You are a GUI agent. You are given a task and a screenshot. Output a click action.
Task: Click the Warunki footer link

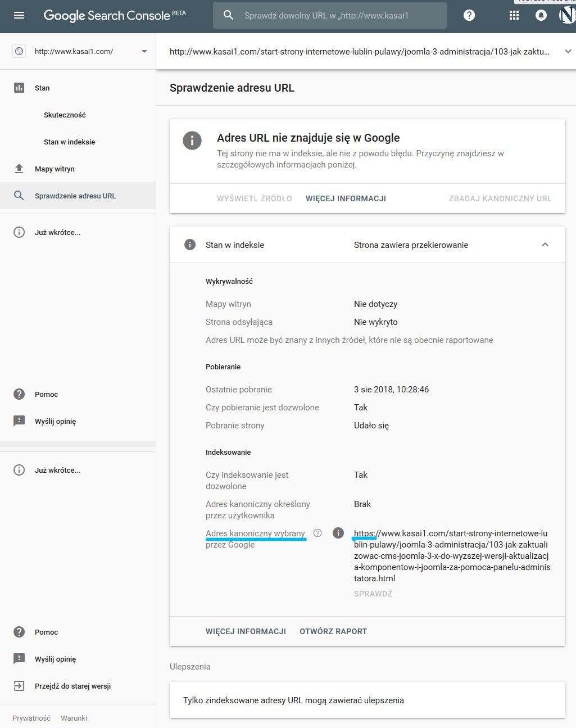pos(74,718)
